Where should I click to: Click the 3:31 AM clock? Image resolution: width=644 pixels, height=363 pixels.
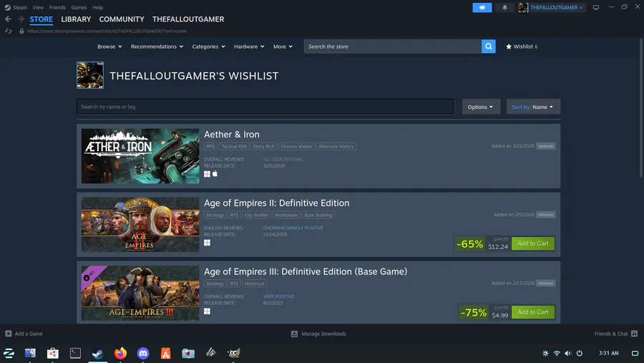click(609, 353)
